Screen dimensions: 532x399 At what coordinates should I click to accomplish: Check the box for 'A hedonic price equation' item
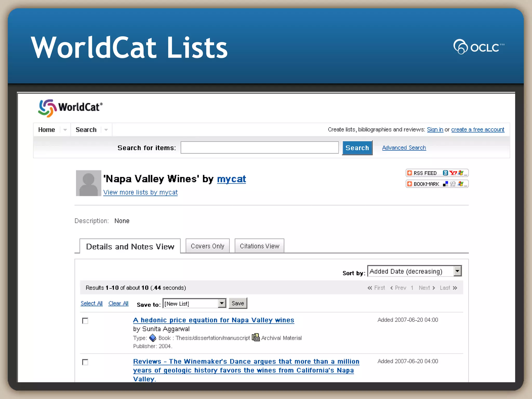[85, 321]
